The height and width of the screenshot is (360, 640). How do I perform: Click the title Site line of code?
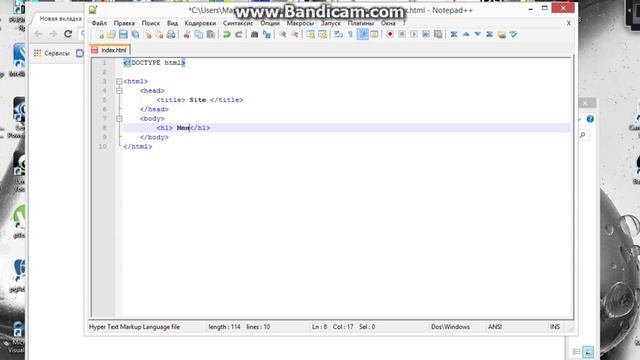click(x=200, y=100)
